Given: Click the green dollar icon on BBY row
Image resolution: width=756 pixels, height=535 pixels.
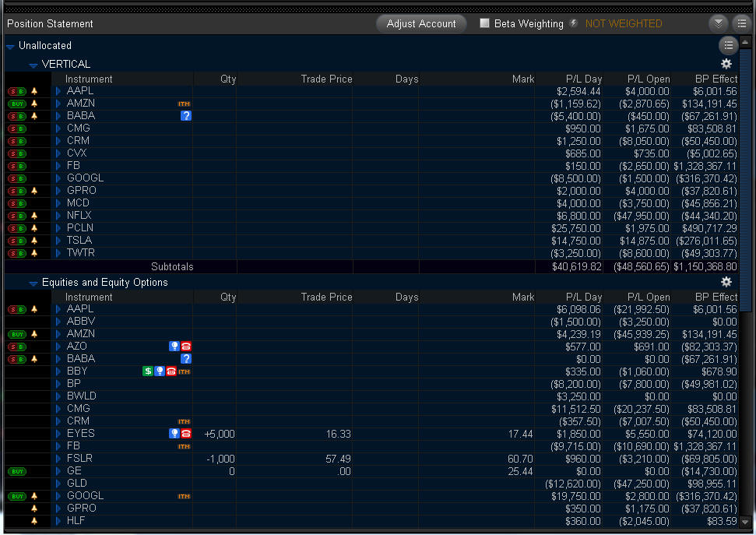Looking at the screenshot, I should tap(148, 371).
